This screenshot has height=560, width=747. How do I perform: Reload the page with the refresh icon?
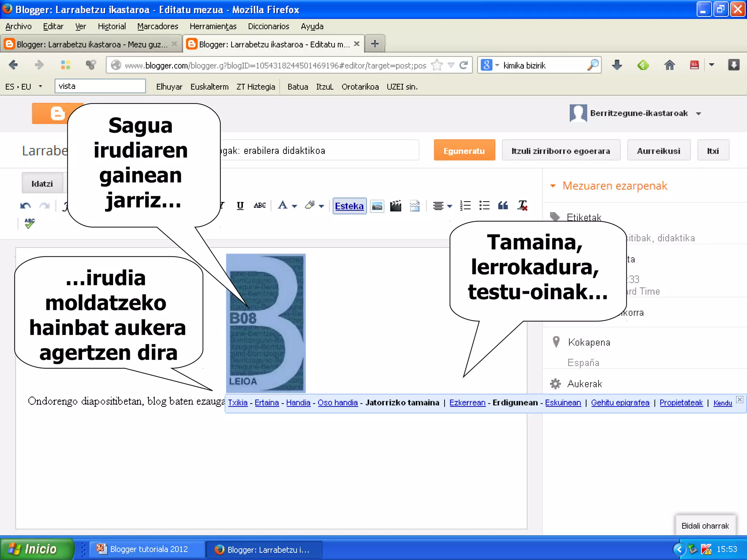tap(464, 65)
